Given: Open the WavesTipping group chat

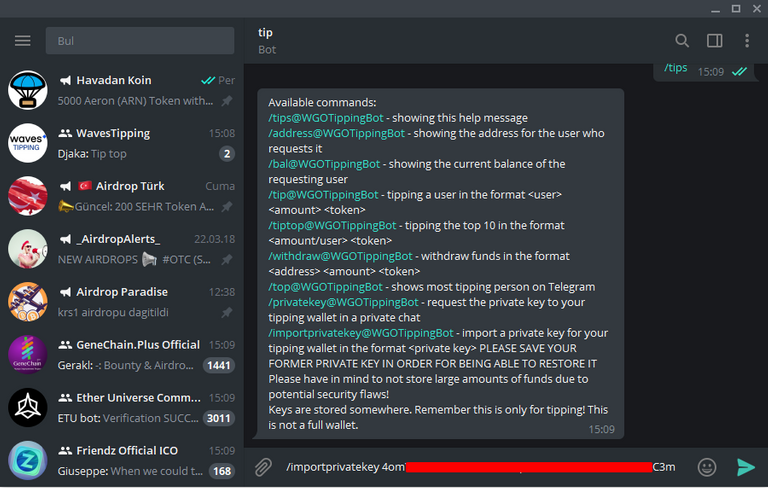Looking at the screenshot, I should tap(122, 143).
